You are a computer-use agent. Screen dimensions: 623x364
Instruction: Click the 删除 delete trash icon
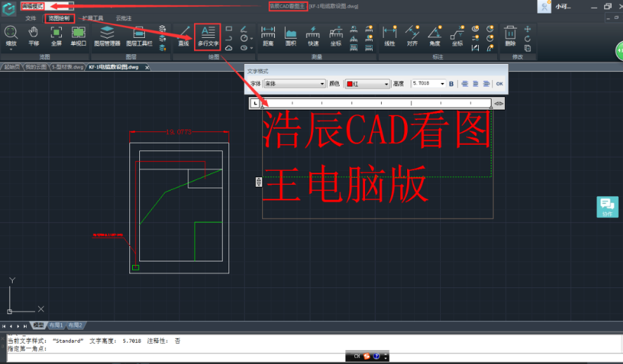point(510,35)
